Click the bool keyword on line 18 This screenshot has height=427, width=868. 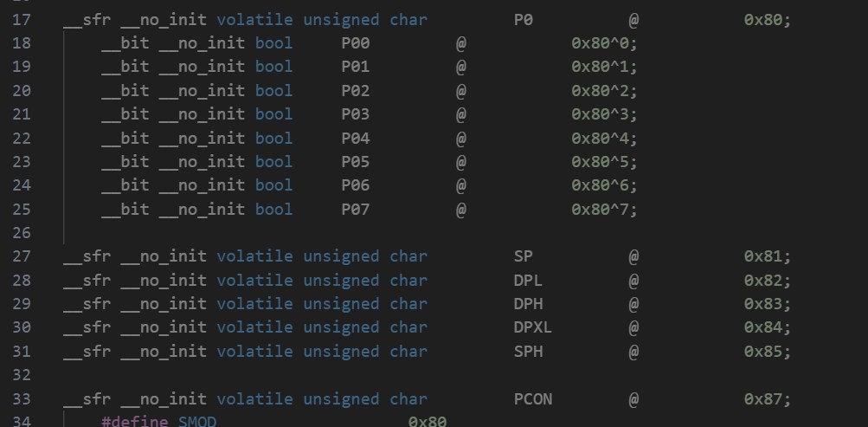coord(273,43)
